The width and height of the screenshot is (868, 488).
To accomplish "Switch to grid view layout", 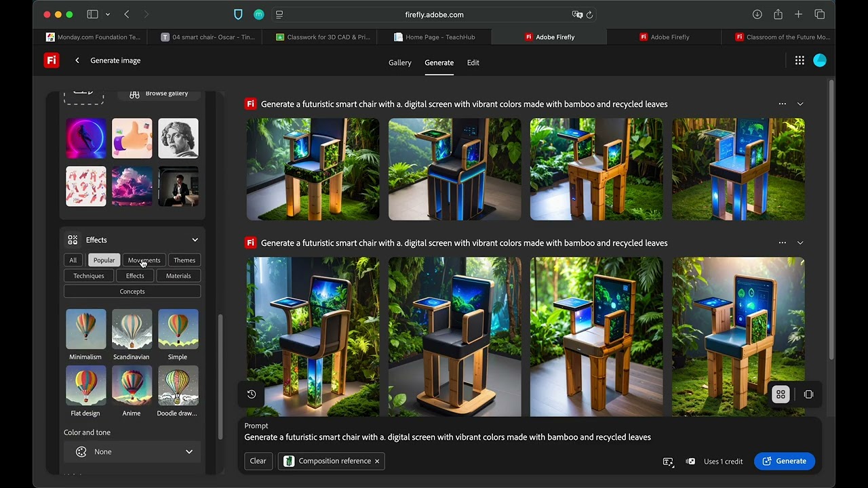I will 781,394.
